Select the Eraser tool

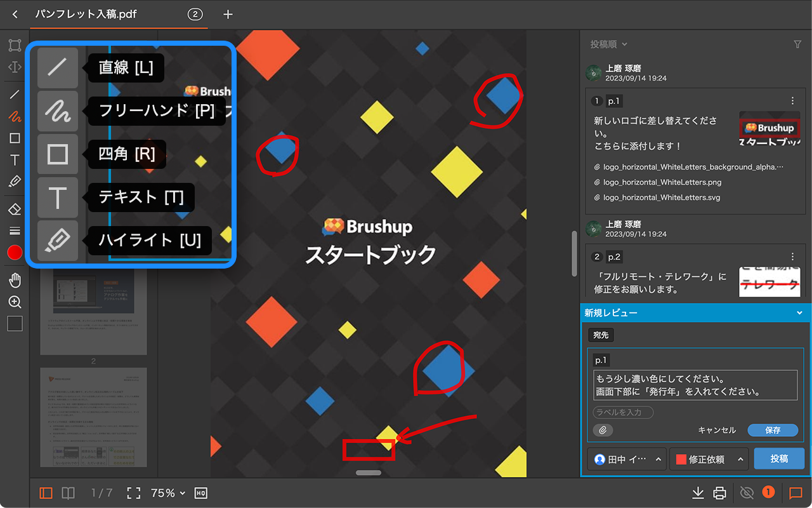[x=15, y=209]
